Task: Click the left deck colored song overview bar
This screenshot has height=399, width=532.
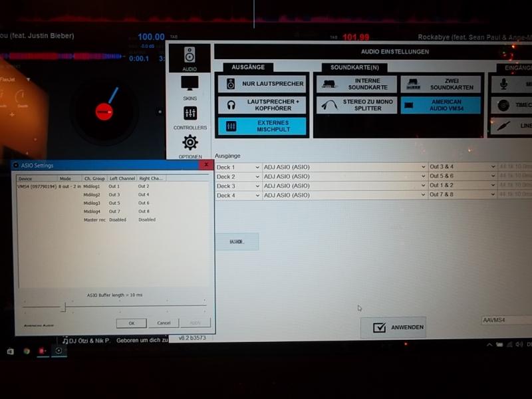Action: pyautogui.click(x=63, y=56)
